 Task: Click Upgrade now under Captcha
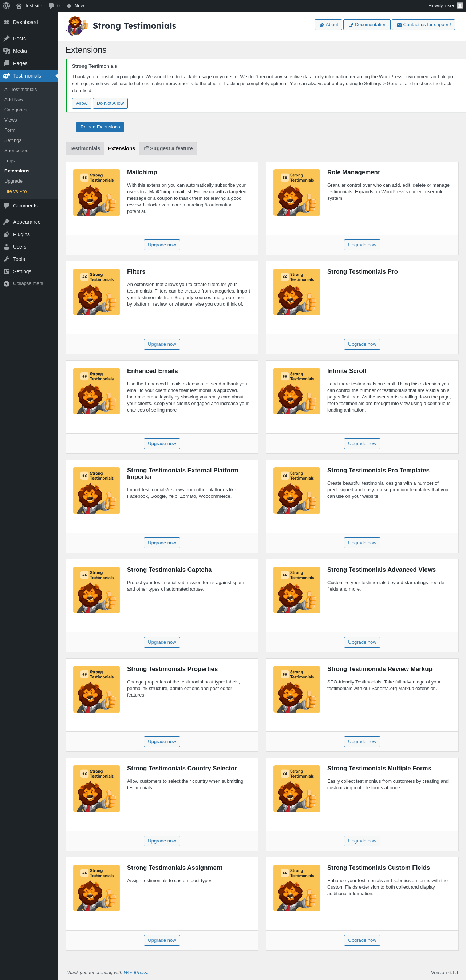162,642
